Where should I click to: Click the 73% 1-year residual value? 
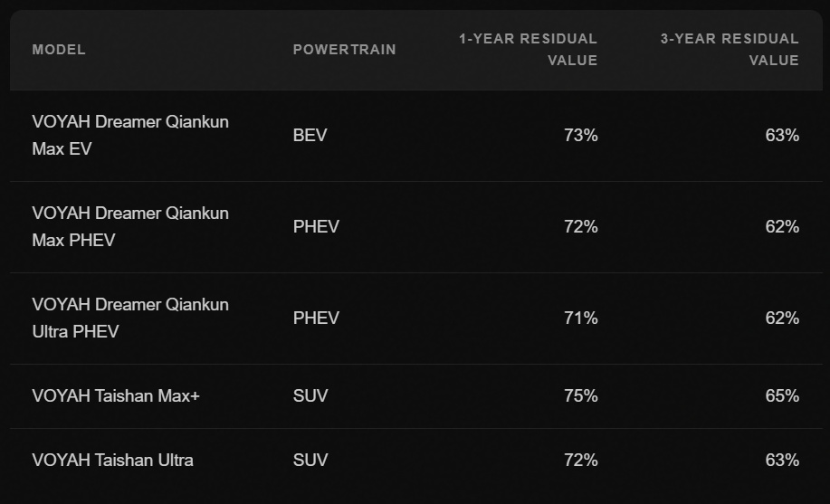581,136
